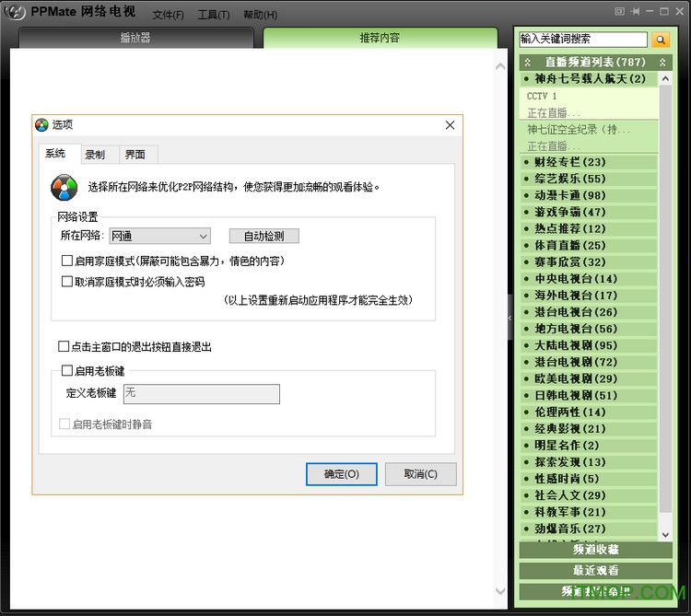691x616 pixels.
Task: Expand the 经典影视(21) category
Action: pyautogui.click(x=589, y=428)
